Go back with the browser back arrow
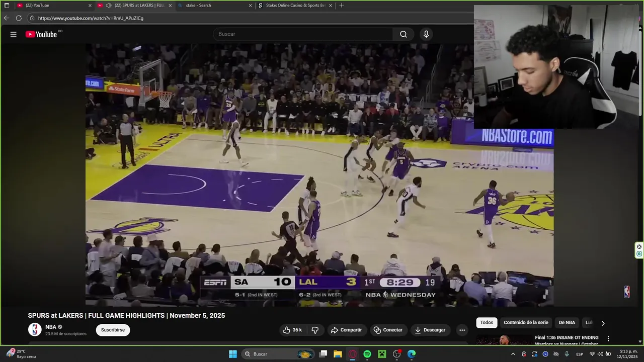This screenshot has height=362, width=644. pyautogui.click(x=7, y=18)
